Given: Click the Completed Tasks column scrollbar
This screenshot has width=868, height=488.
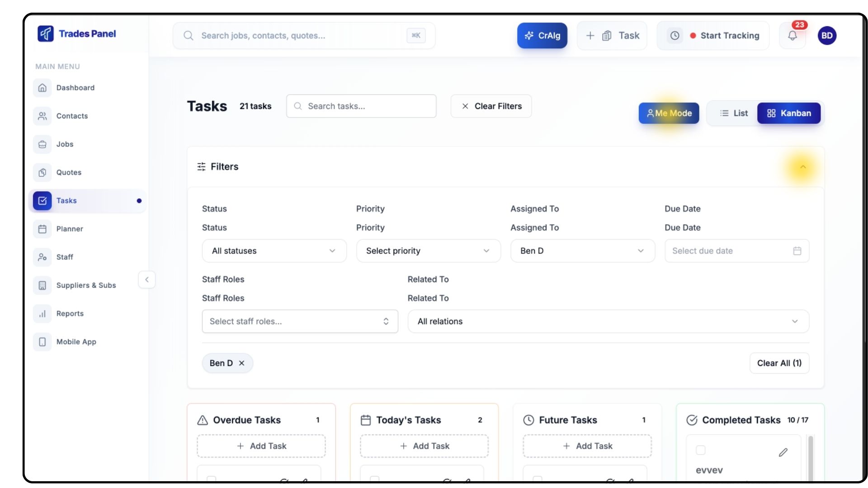Looking at the screenshot, I should pyautogui.click(x=811, y=456).
